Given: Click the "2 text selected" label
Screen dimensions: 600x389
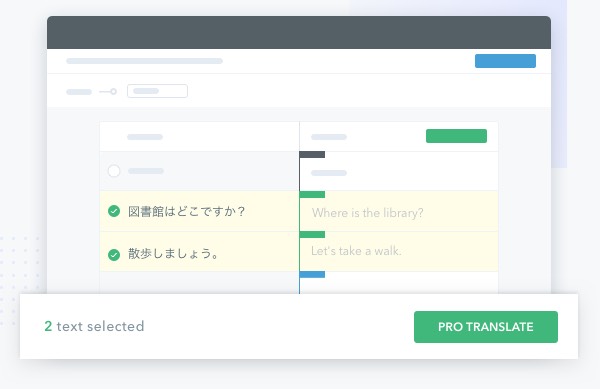Looking at the screenshot, I should (94, 326).
